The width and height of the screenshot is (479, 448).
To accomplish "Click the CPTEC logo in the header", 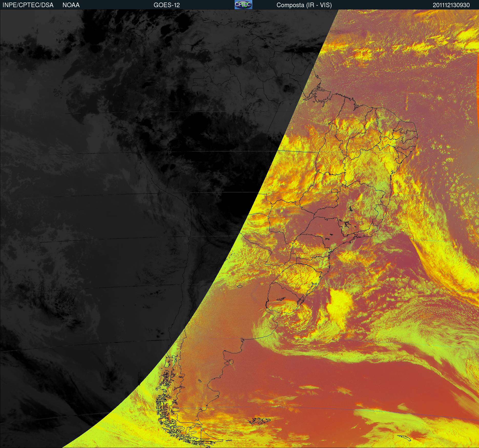I will click(243, 5).
